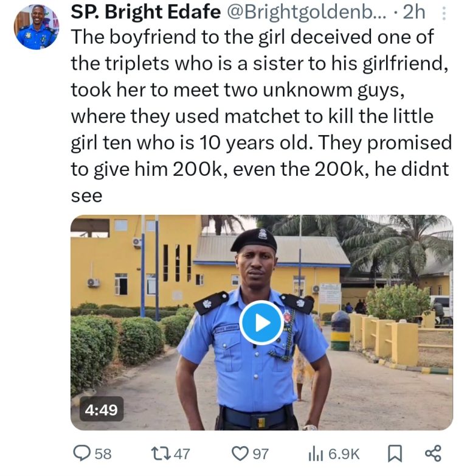Image resolution: width=467 pixels, height=476 pixels.
Task: Click the 6.9K views count
Action: [x=344, y=453]
